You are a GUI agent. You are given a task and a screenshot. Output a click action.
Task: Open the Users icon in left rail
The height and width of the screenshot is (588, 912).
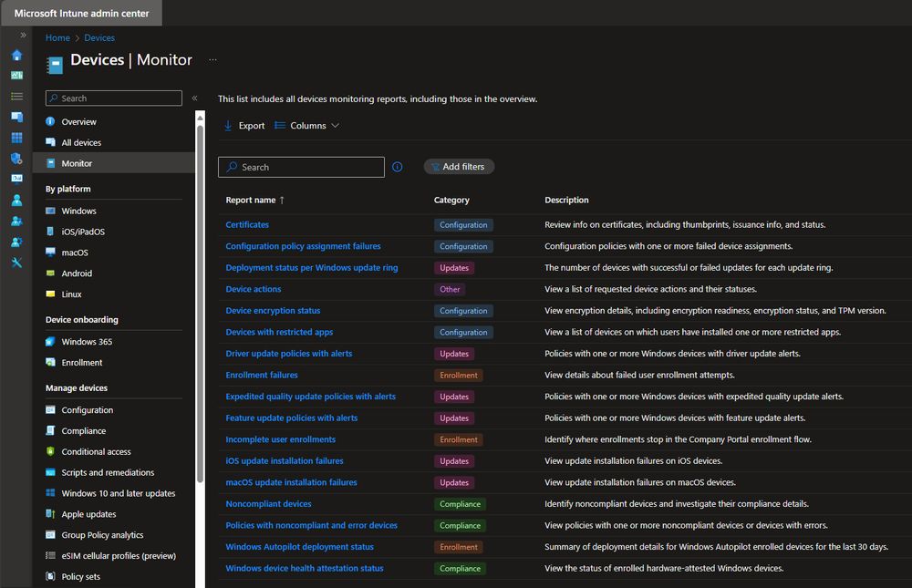16,200
